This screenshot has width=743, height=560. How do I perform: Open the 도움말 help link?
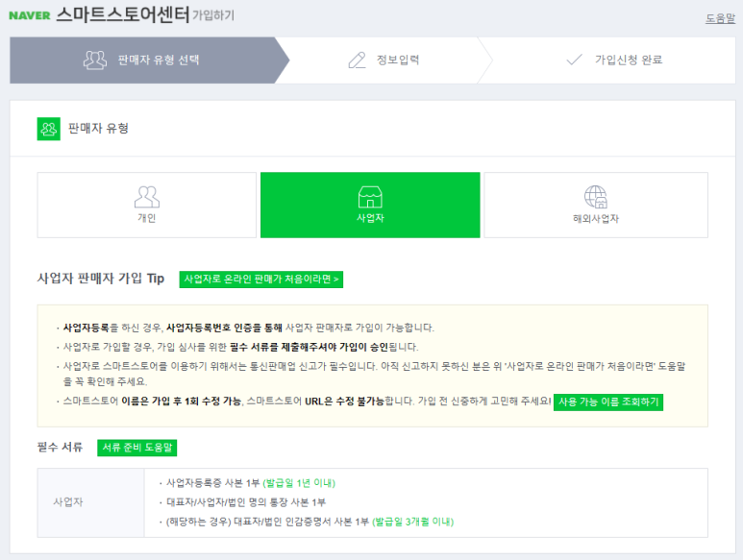click(720, 18)
